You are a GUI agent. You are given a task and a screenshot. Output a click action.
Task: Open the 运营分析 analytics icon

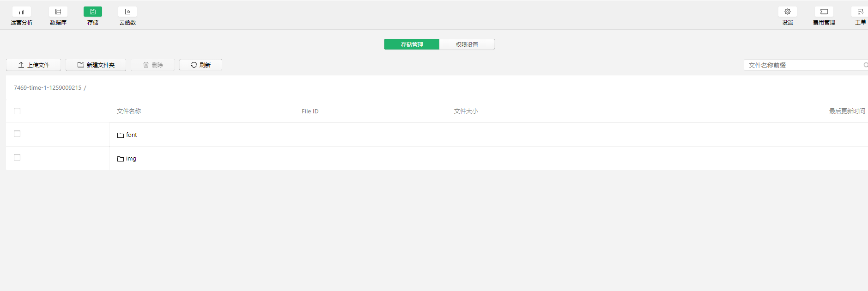22,12
